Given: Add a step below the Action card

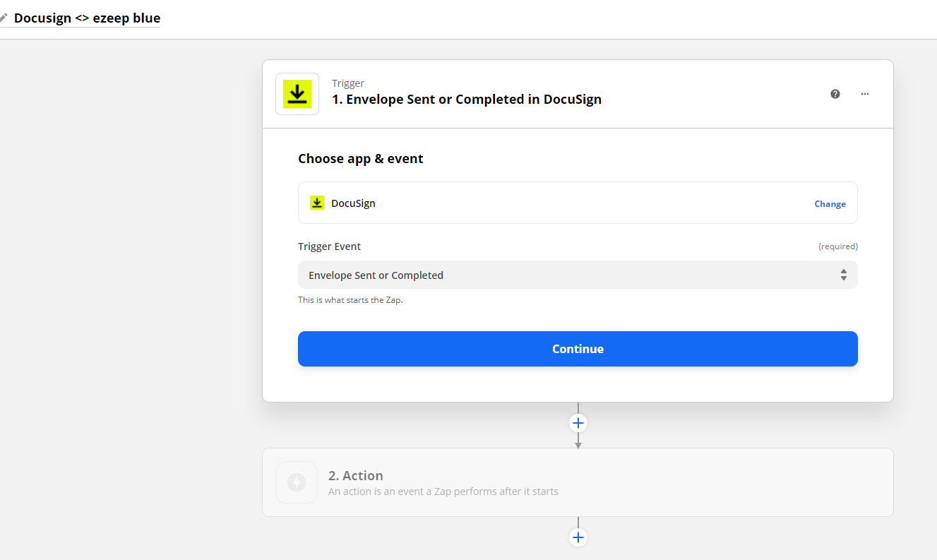Looking at the screenshot, I should click(578, 537).
